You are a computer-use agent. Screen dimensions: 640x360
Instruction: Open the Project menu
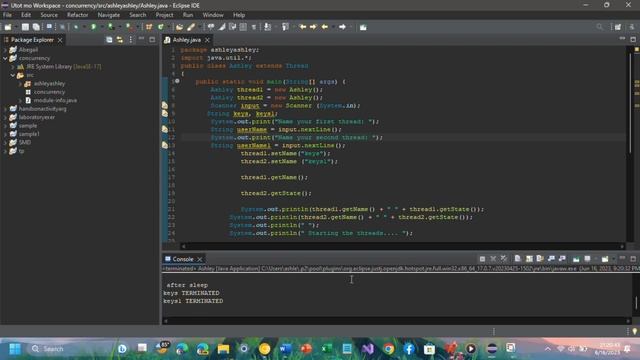tap(164, 15)
